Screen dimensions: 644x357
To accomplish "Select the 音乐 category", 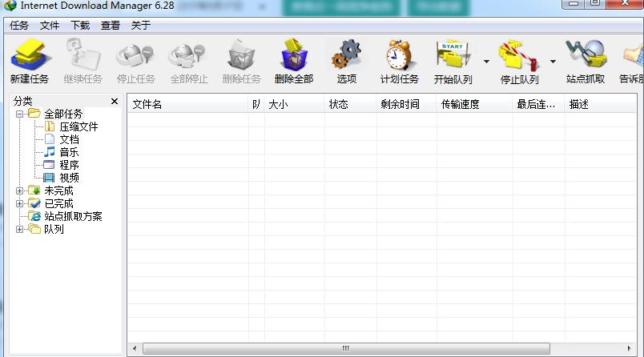I will pos(69,152).
